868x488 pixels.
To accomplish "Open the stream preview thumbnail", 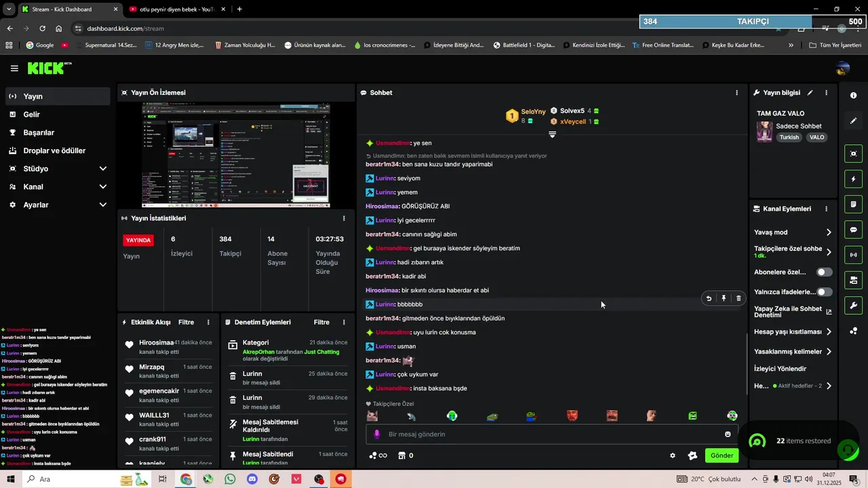I will (236, 155).
